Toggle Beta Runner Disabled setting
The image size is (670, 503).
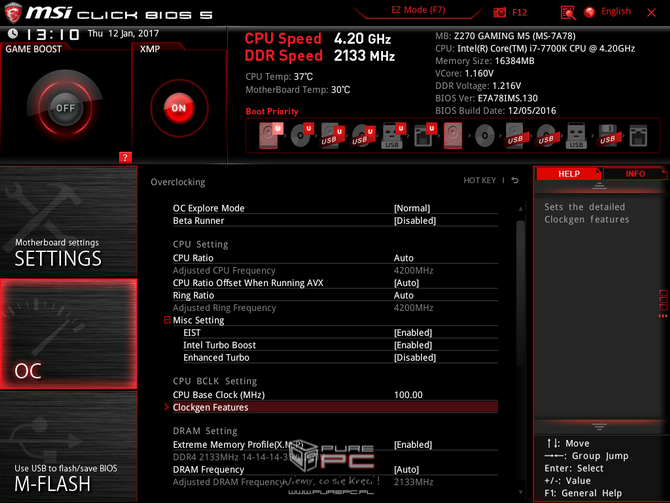pyautogui.click(x=335, y=221)
